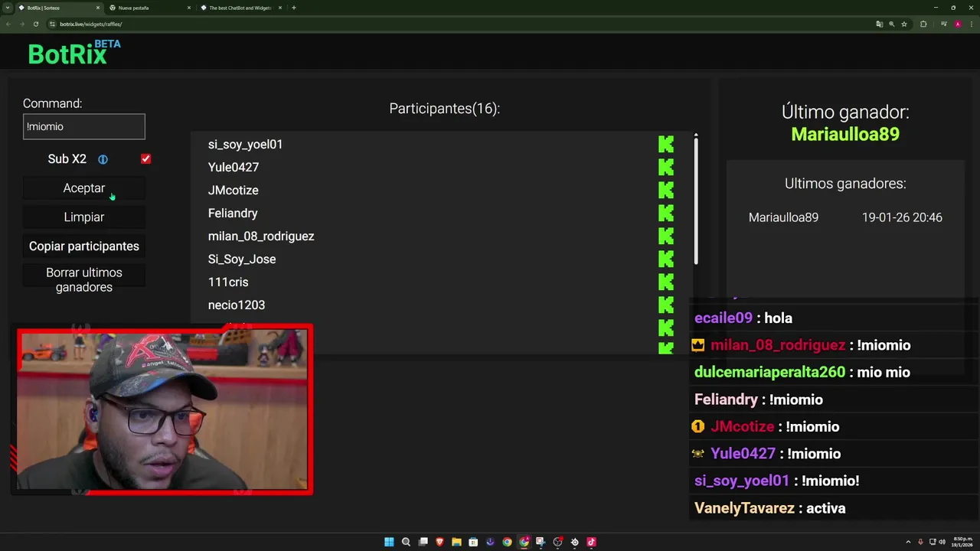Uncheck the Sub X2 checkbox

(x=145, y=159)
